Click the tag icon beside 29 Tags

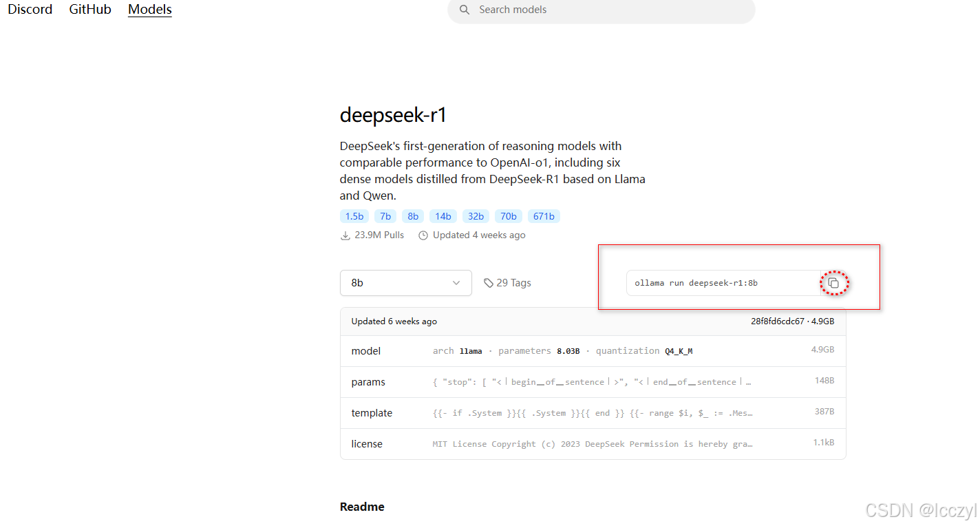(x=488, y=282)
